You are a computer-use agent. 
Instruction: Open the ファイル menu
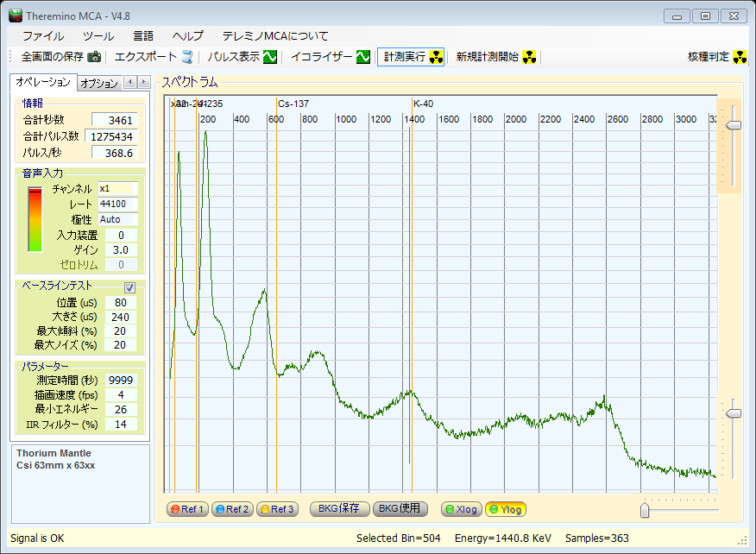click(x=43, y=36)
